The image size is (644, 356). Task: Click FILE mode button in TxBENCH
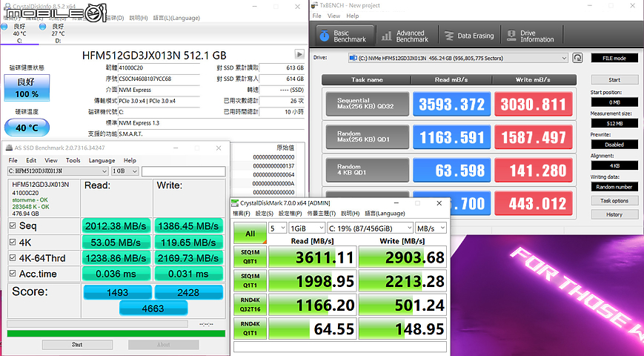614,58
